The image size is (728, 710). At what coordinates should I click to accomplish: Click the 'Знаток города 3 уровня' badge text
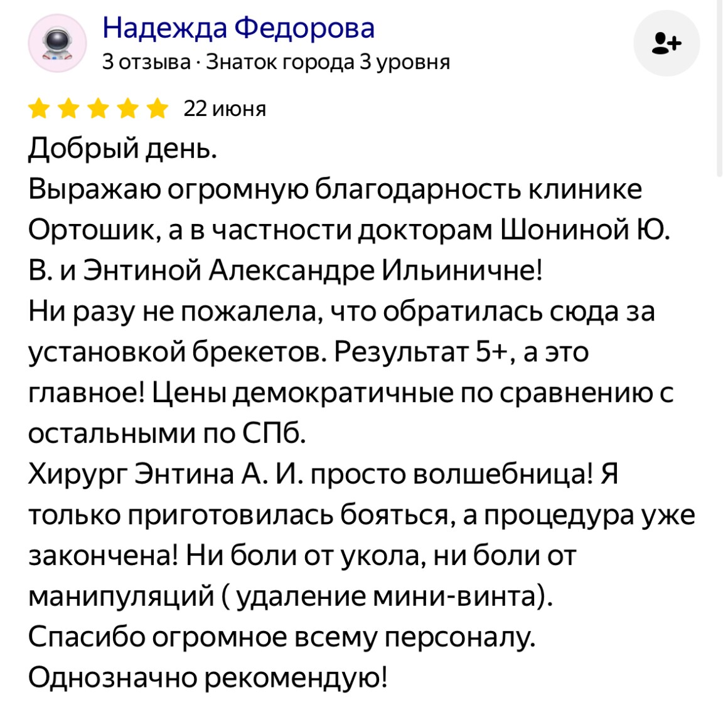click(x=328, y=61)
